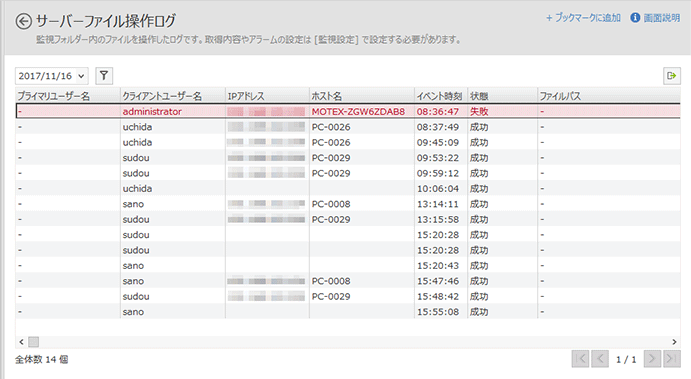Add this page to bookmarks
The width and height of the screenshot is (691, 379).
(x=583, y=18)
